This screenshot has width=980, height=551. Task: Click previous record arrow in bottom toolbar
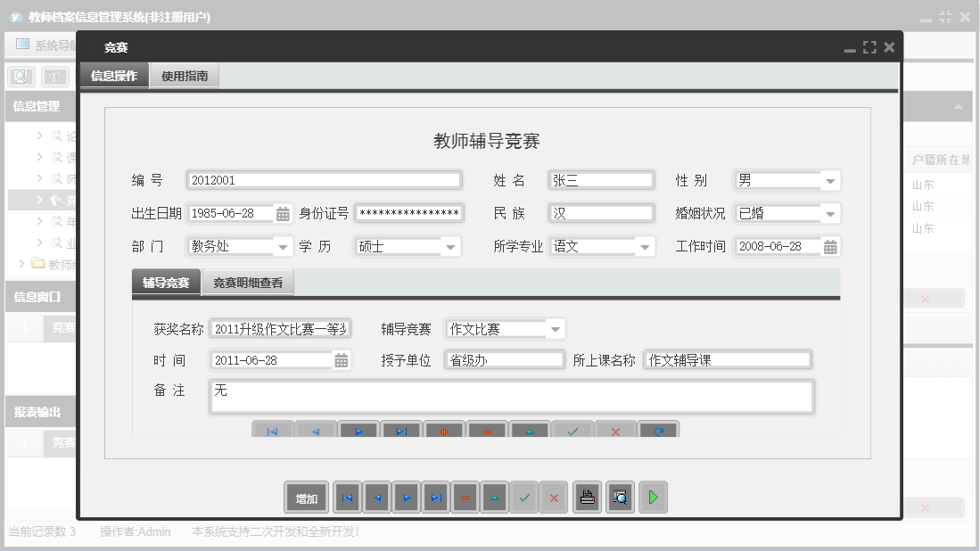(x=376, y=497)
